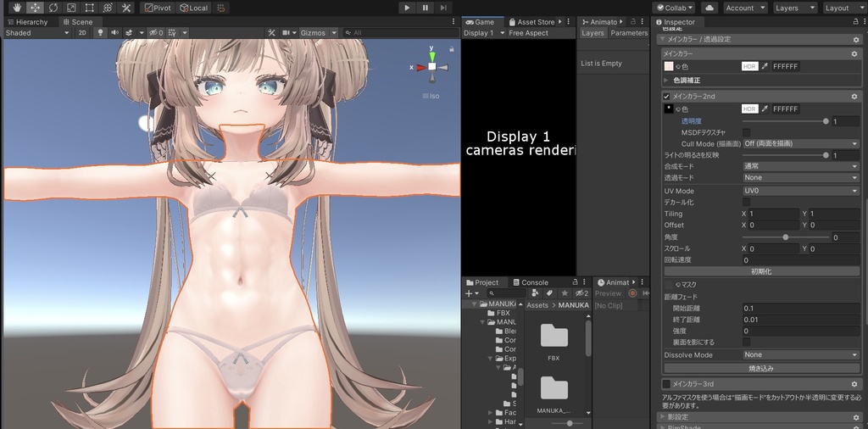The width and height of the screenshot is (868, 429).
Task: Toggle scene audio speaker icon
Action: pos(114,33)
